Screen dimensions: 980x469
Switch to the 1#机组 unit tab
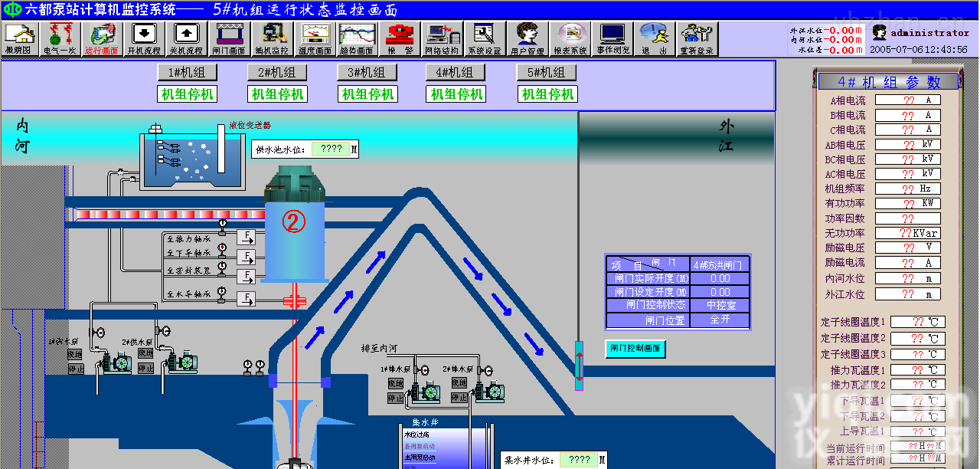click(x=188, y=72)
